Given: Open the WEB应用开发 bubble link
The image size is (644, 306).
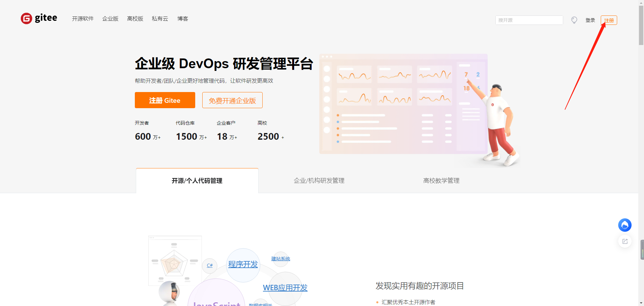Looking at the screenshot, I should click(285, 288).
